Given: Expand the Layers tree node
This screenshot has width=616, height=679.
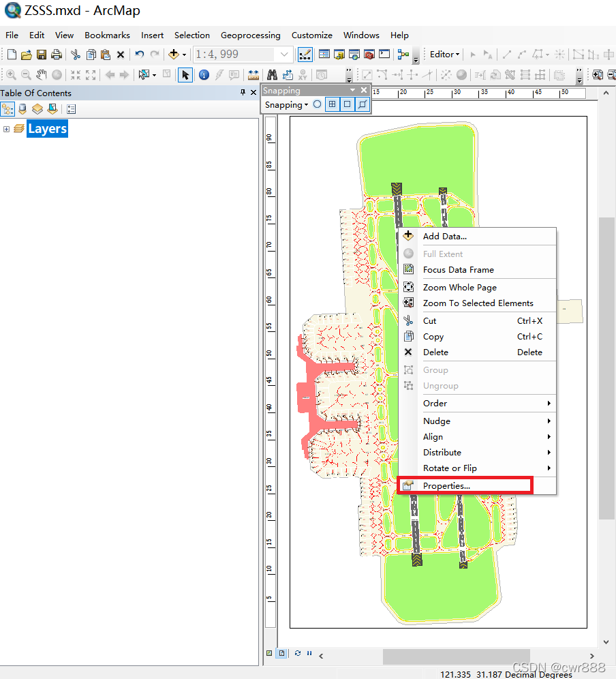Looking at the screenshot, I should coord(7,129).
